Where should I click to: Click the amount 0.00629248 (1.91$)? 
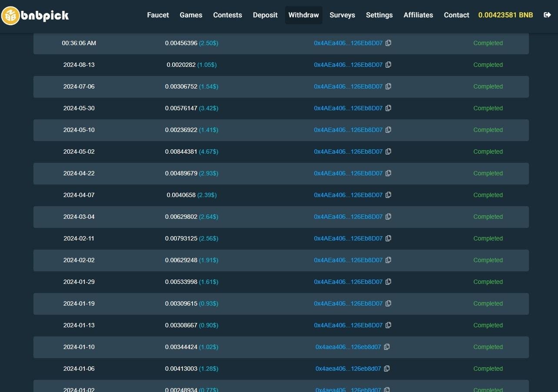pyautogui.click(x=192, y=260)
